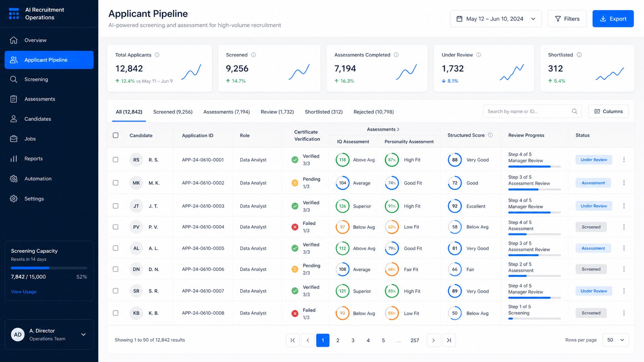
Task: Expand the Assessments column group header
Action: (x=383, y=129)
